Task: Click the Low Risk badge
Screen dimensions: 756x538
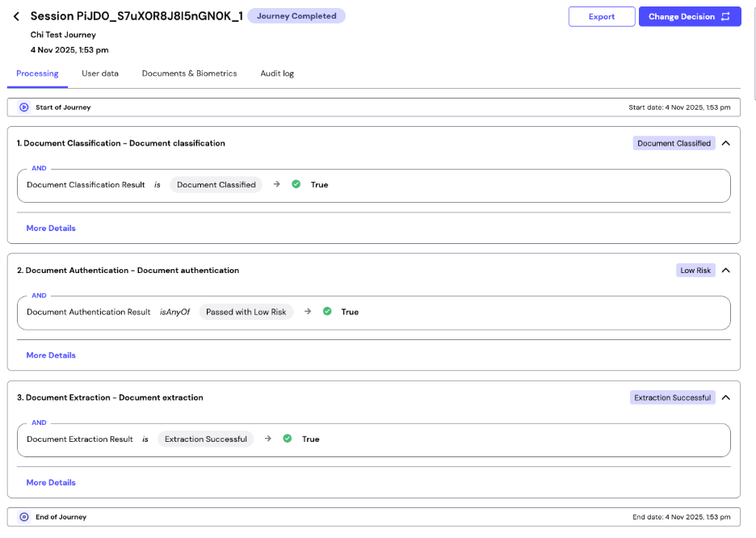Action: pyautogui.click(x=695, y=271)
